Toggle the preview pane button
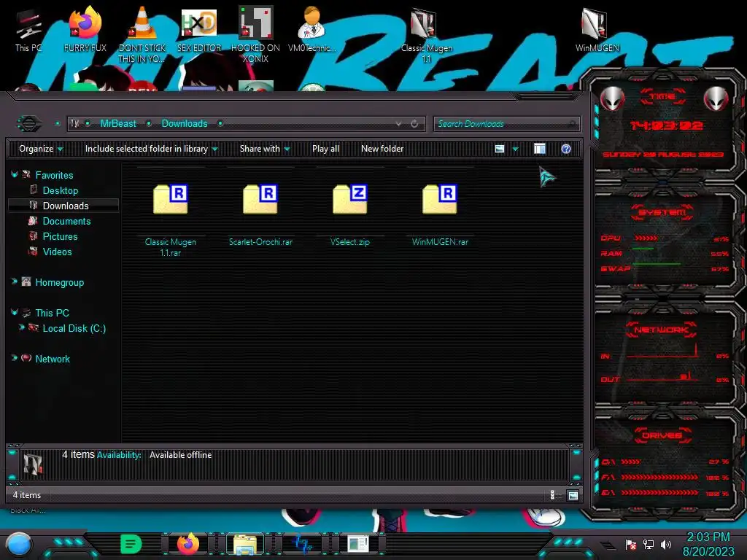The width and height of the screenshot is (747, 560). pyautogui.click(x=540, y=149)
